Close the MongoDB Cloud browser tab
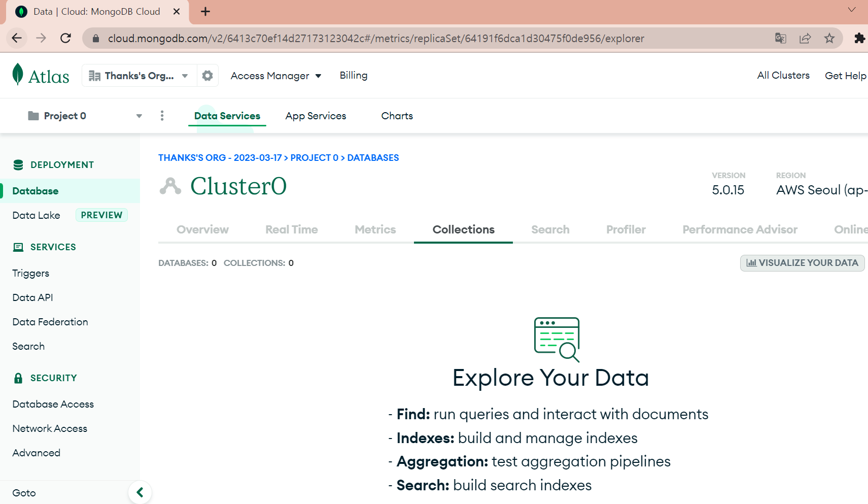868x504 pixels. (x=177, y=12)
